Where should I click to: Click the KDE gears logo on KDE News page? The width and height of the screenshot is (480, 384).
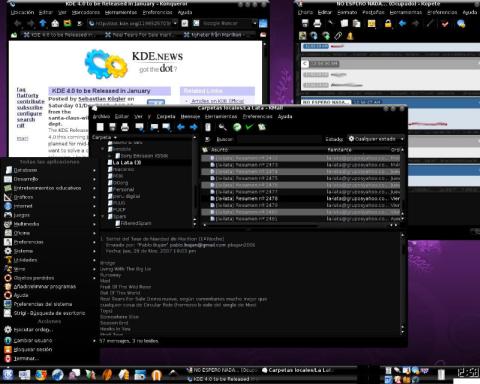(x=106, y=64)
